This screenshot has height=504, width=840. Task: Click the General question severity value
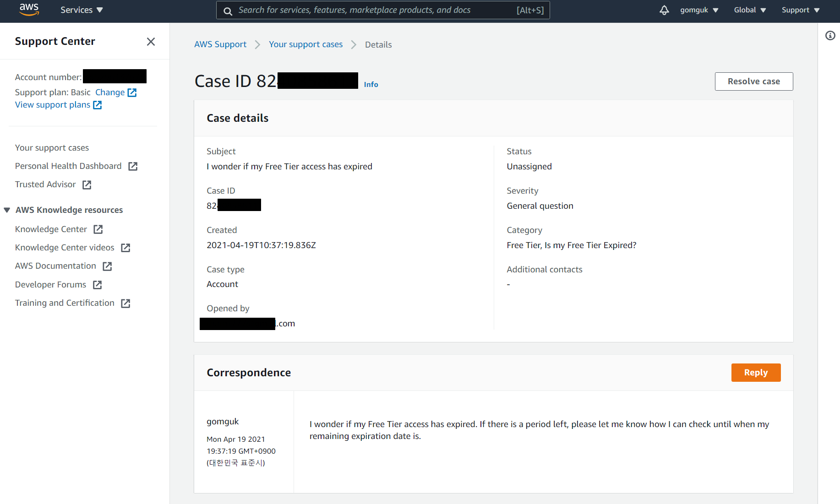[540, 206]
